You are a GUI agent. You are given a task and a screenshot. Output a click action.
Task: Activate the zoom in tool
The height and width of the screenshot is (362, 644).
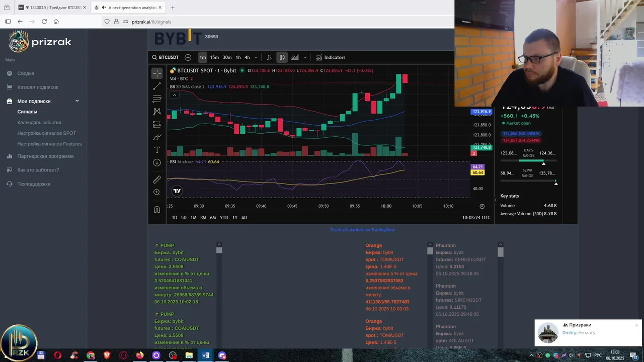(157, 192)
